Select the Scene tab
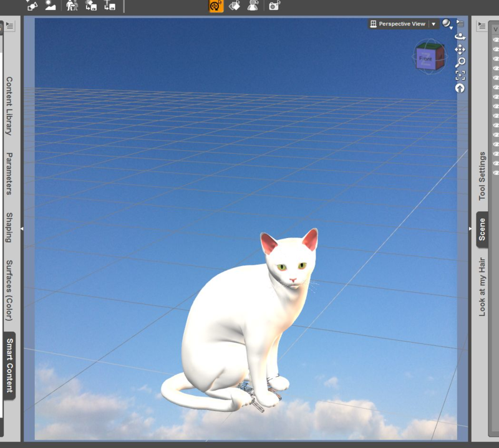 [482, 229]
